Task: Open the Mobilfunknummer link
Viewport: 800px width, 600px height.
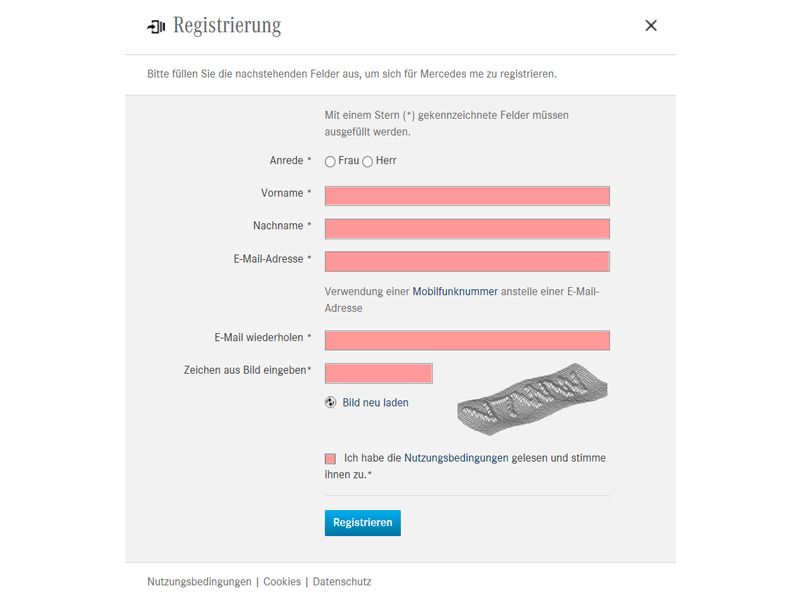Action: click(455, 291)
